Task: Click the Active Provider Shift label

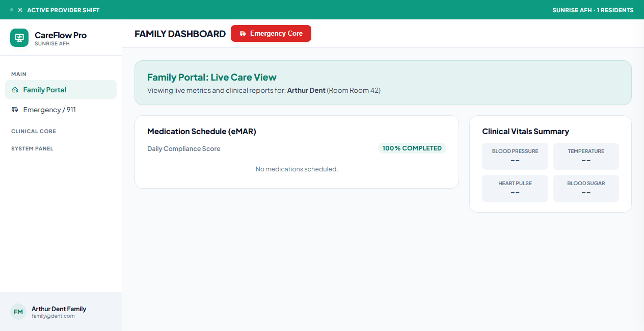Action: pyautogui.click(x=63, y=10)
